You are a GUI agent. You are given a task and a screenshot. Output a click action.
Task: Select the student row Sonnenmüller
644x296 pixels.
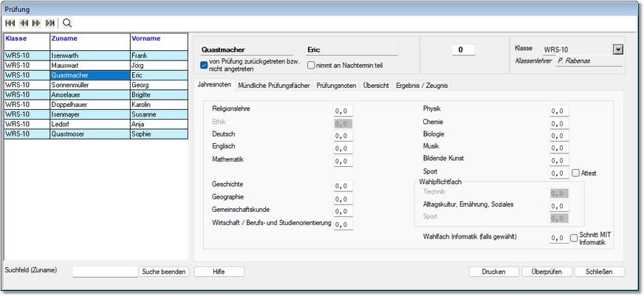[x=96, y=85]
